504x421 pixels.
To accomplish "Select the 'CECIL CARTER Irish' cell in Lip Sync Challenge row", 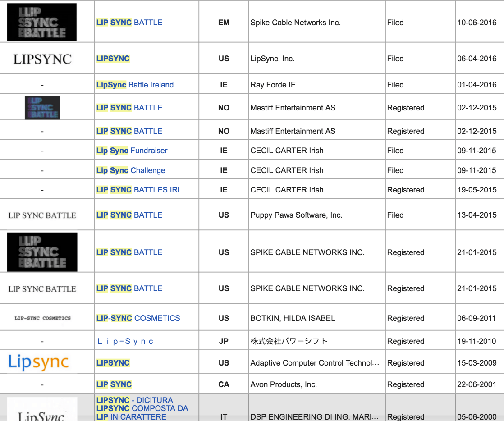I will pos(287,170).
